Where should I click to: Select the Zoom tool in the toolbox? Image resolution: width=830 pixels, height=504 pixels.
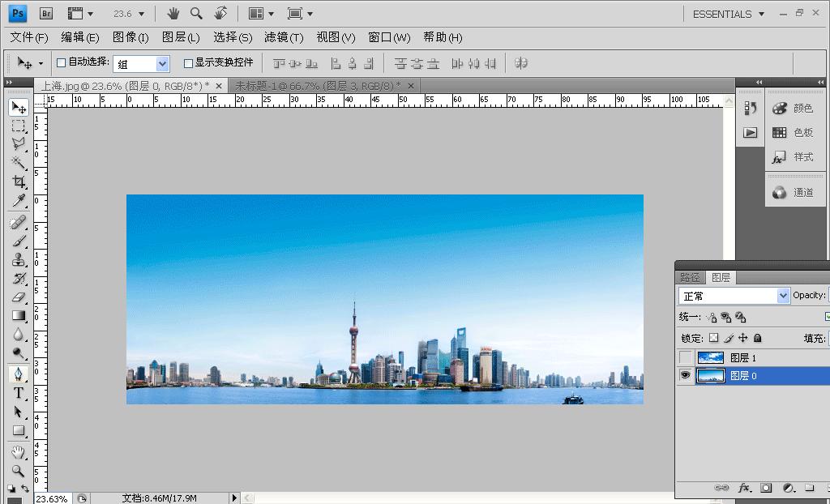coord(19,468)
